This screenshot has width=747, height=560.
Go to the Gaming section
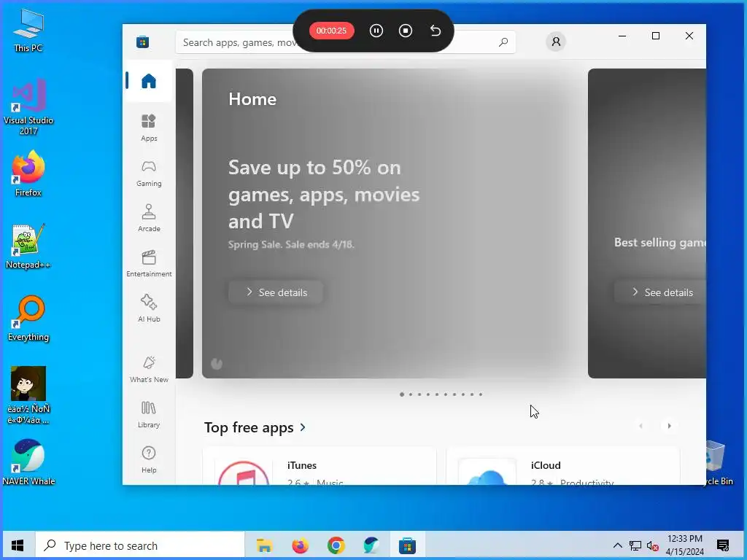coord(149,174)
